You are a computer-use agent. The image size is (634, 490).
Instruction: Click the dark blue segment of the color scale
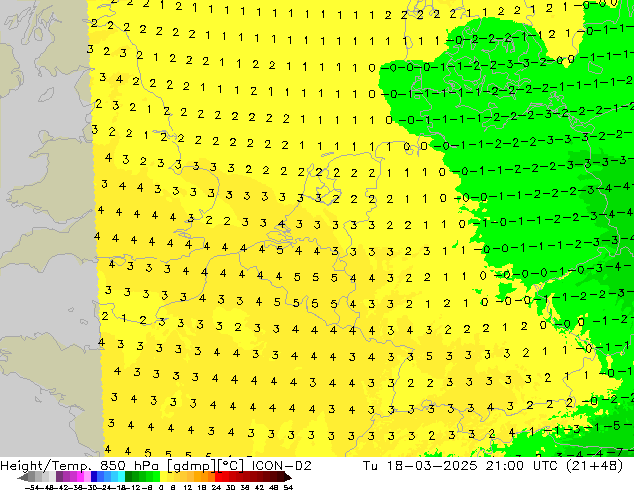(94, 477)
